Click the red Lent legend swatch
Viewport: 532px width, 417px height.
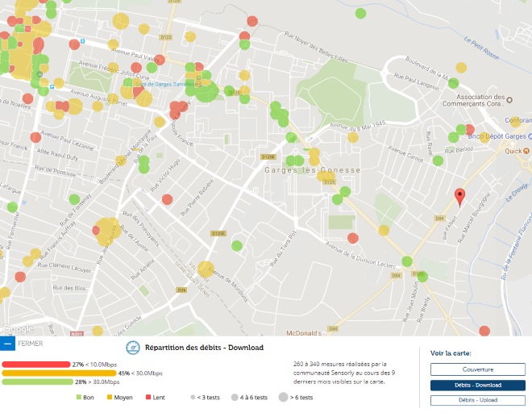tap(149, 398)
